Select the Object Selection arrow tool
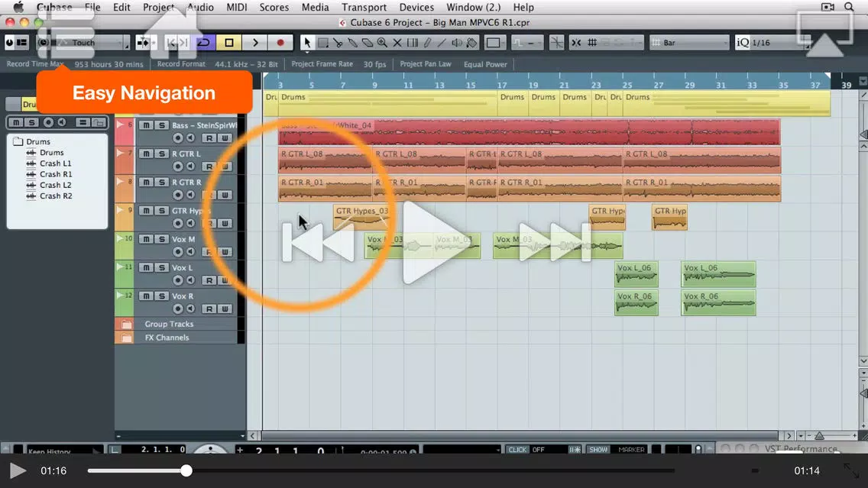868x488 pixels. (x=307, y=43)
